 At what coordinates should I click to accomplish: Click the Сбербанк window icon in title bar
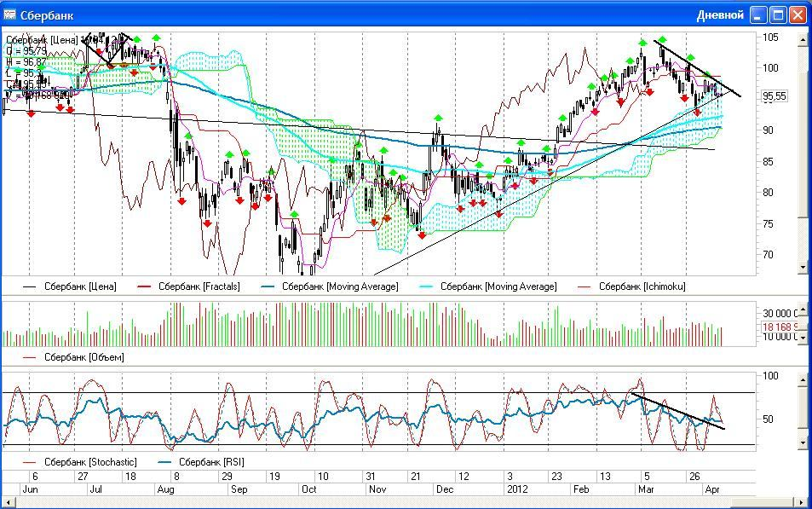[9, 14]
